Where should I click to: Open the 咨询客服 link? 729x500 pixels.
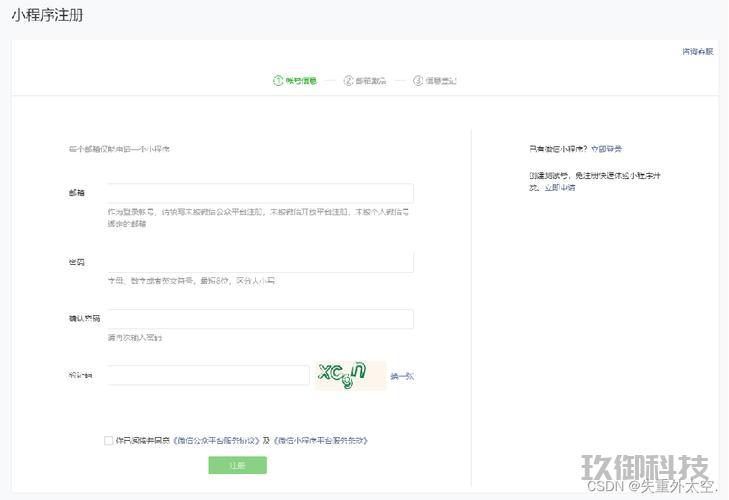pos(697,51)
